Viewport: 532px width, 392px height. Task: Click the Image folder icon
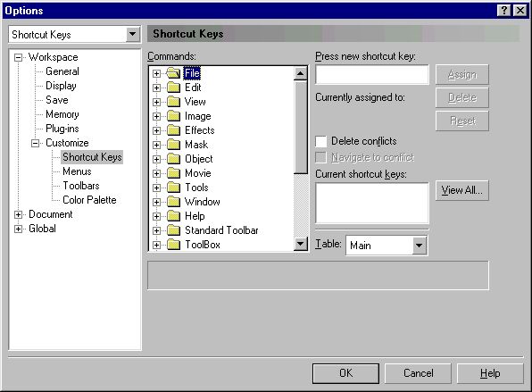(x=173, y=116)
